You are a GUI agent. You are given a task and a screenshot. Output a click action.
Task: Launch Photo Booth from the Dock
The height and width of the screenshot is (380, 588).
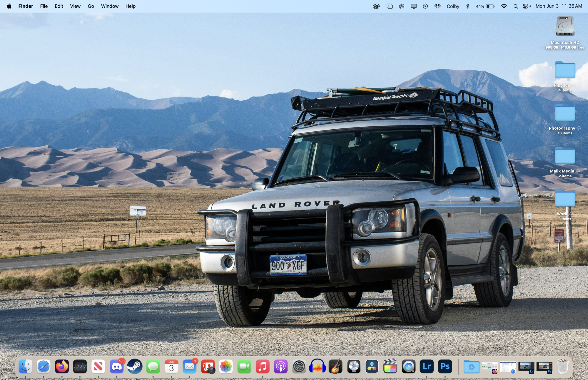click(x=208, y=366)
